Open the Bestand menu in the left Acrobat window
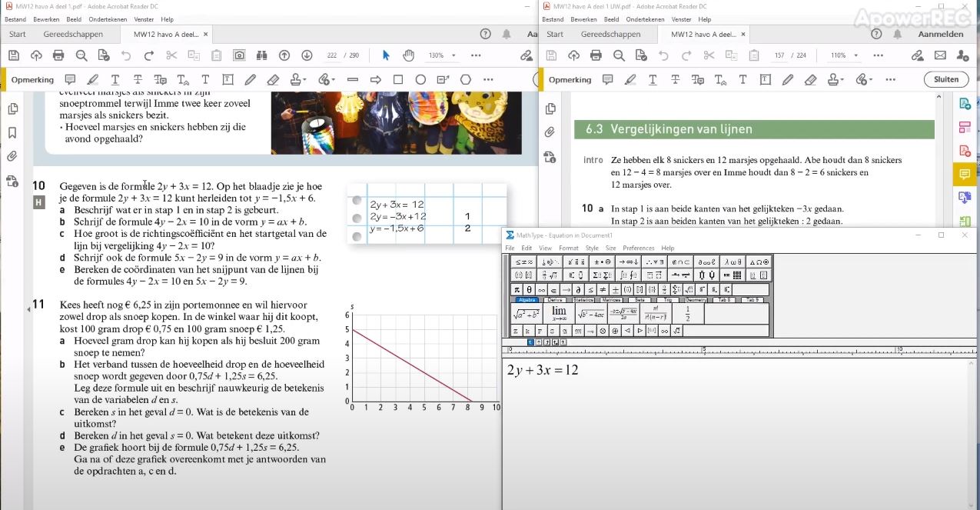The image size is (980, 510). 15,19
